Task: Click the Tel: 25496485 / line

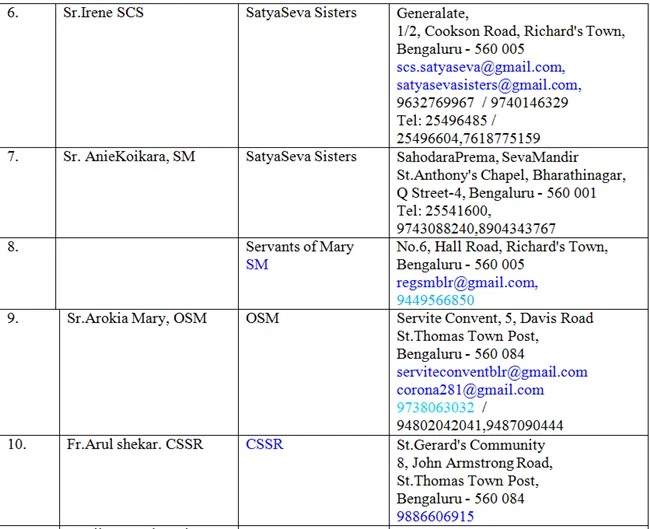Action: [446, 120]
